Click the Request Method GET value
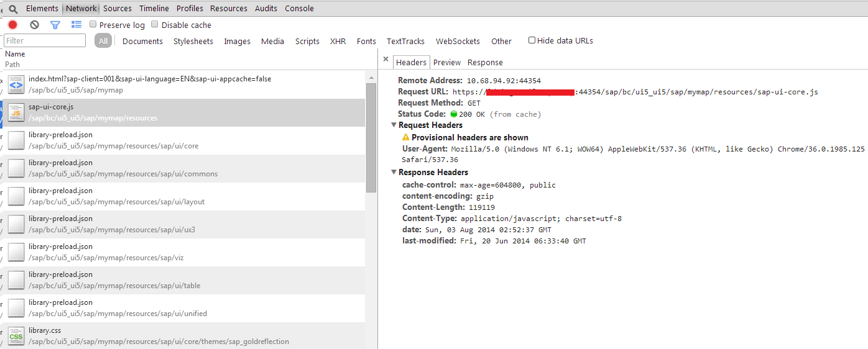Screen dimensions: 868x349 (x=474, y=103)
